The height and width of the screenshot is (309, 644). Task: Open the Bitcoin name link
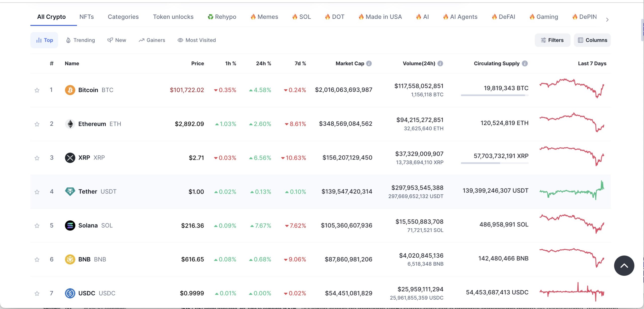click(88, 90)
